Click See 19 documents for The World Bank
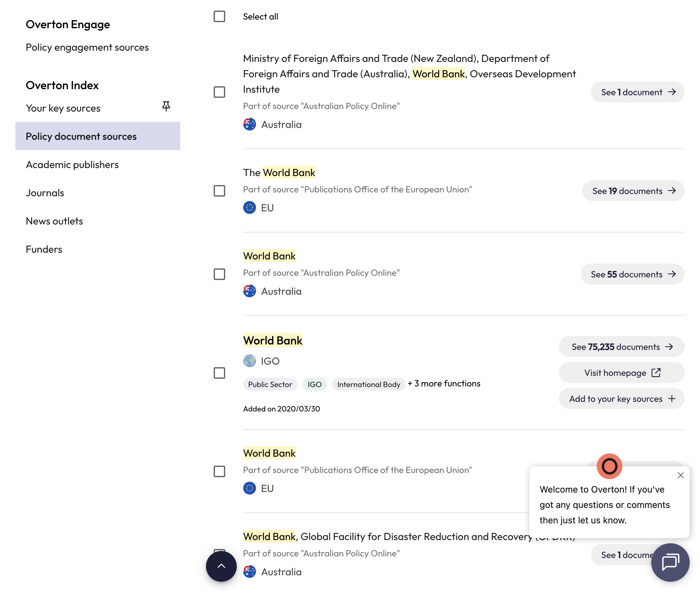 [x=633, y=190]
